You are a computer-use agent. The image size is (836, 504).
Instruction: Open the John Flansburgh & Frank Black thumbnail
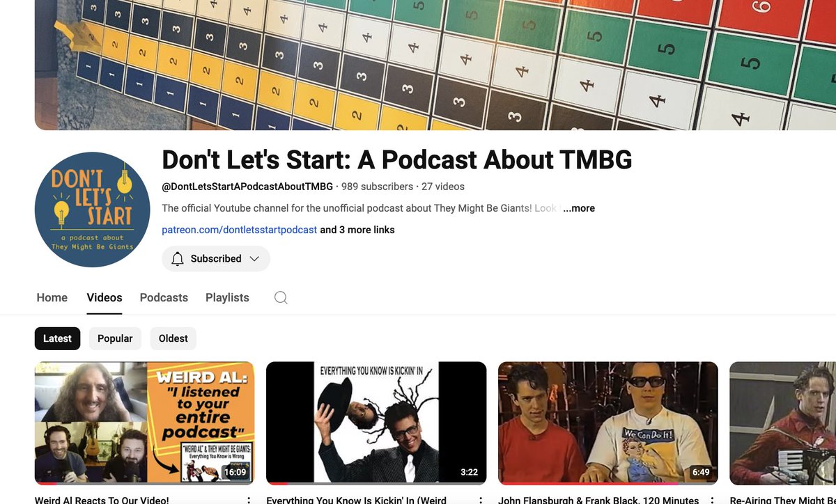pos(607,423)
